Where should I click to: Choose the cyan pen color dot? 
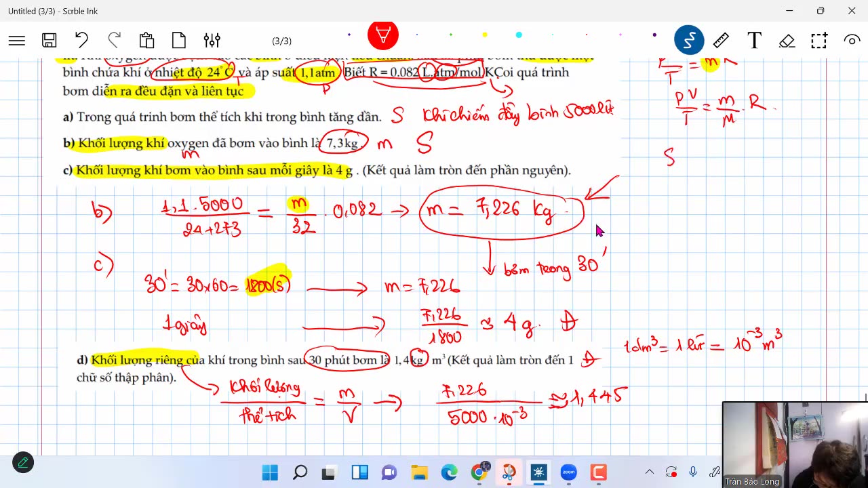pos(519,35)
